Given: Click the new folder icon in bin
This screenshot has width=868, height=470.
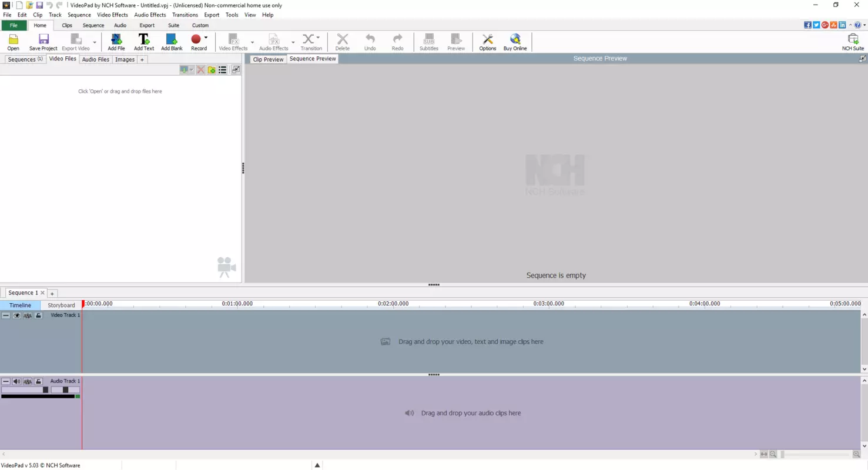Looking at the screenshot, I should coord(212,70).
